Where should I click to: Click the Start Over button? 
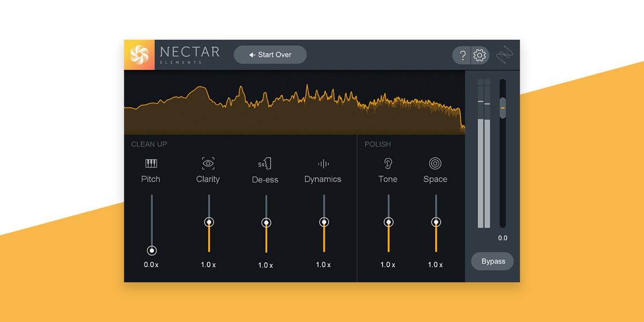click(x=270, y=54)
